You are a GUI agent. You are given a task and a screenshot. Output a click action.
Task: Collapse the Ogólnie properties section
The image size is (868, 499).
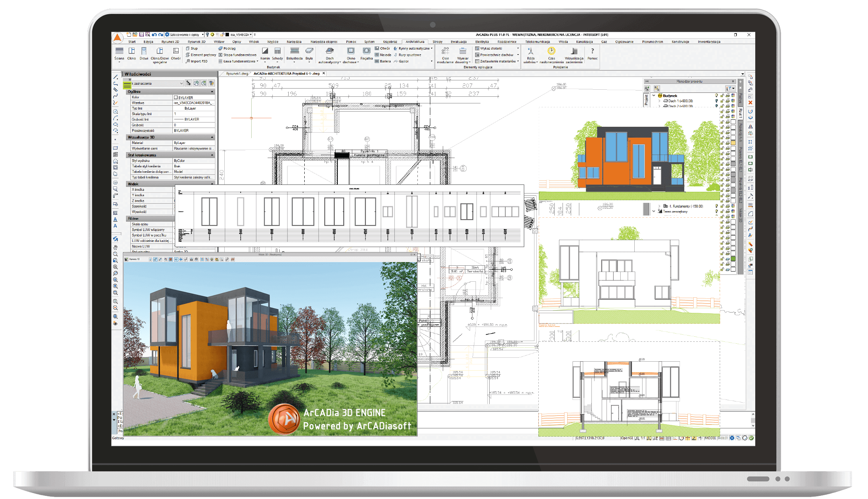pos(212,92)
